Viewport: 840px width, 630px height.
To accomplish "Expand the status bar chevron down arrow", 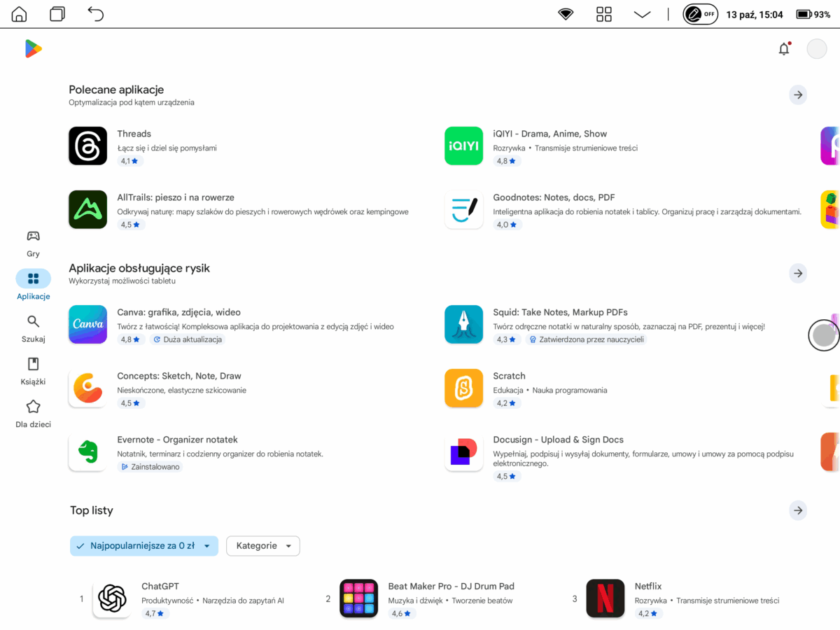I will [x=642, y=14].
